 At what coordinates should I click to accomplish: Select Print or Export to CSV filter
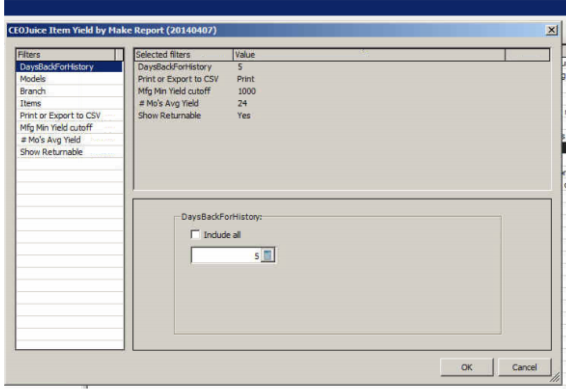point(69,116)
